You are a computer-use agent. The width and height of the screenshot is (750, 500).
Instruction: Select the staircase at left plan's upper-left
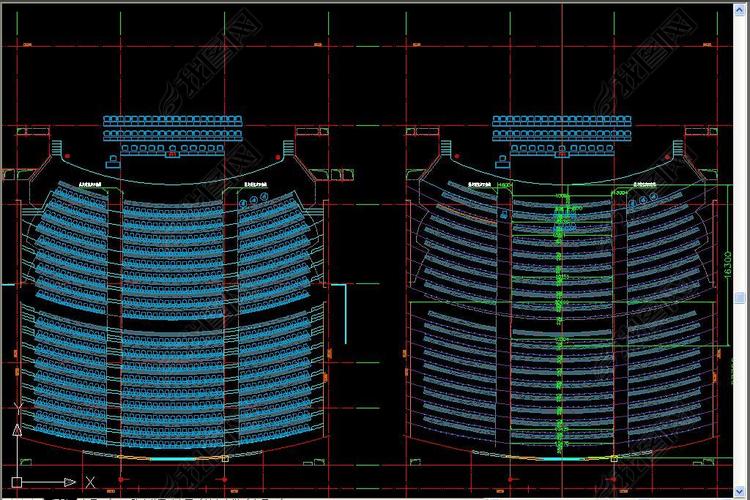57,150
